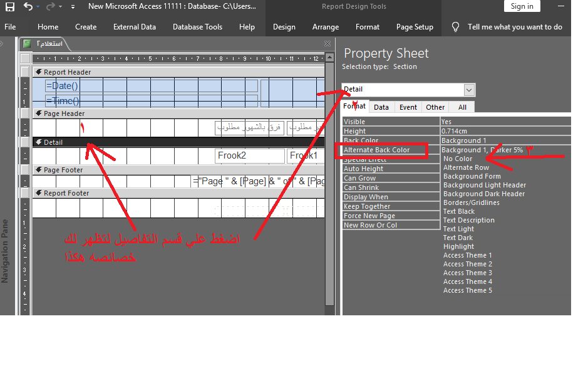Screen dimensions: 588x383
Task: Click the Height value 0.714cm
Action: (x=505, y=130)
